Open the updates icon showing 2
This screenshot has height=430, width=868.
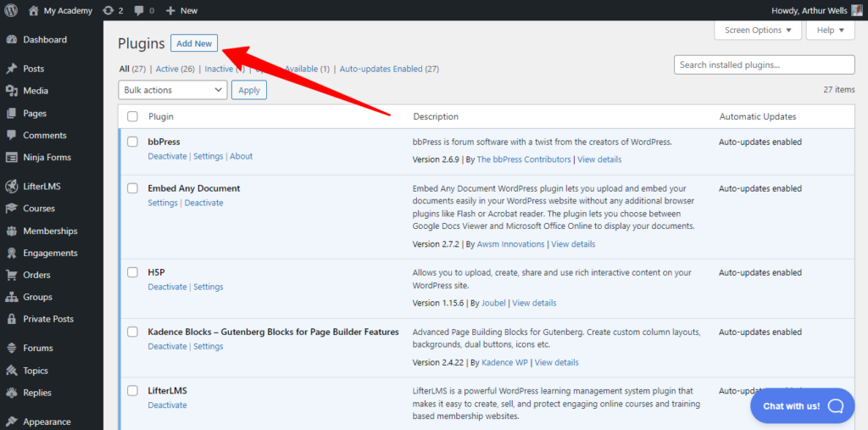pos(108,10)
